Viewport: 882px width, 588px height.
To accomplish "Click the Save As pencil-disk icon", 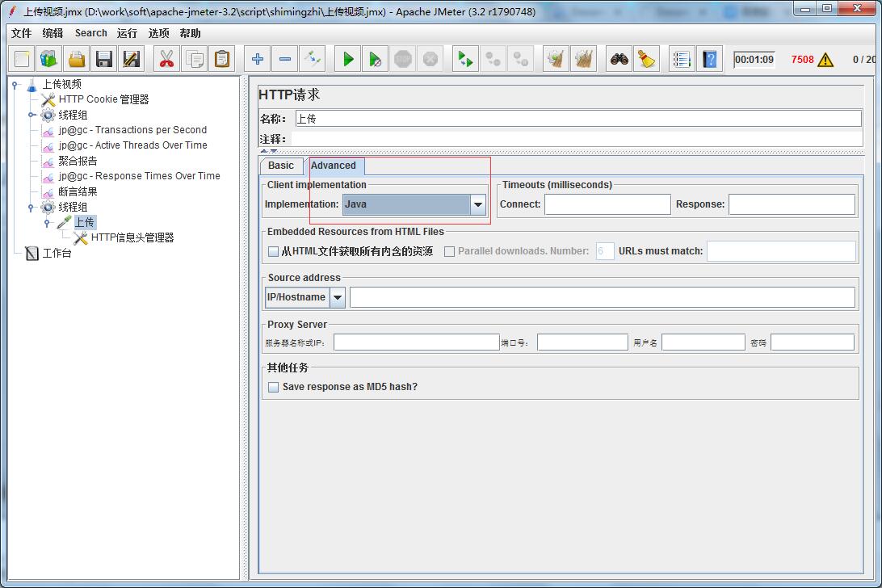I will coord(132,58).
